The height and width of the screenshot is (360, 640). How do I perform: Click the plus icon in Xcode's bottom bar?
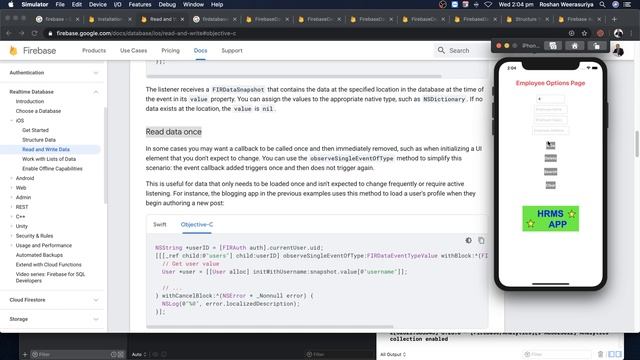[x=24, y=354]
